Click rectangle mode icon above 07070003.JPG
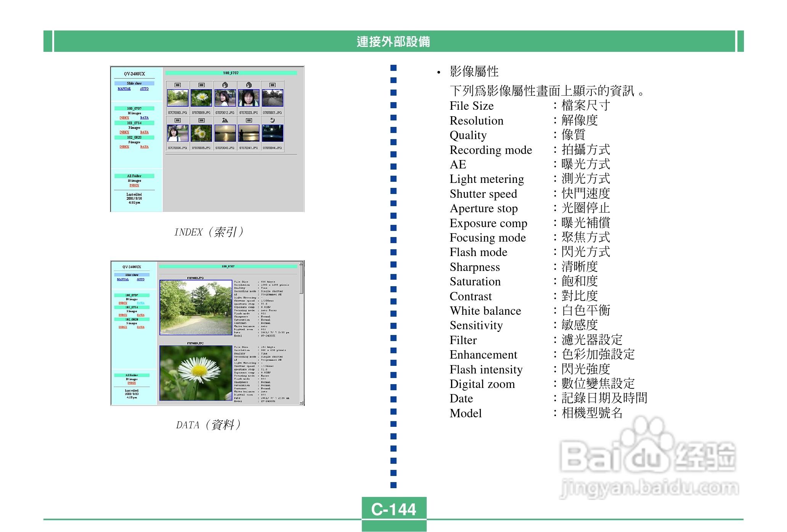The height and width of the screenshot is (532, 787). tap(178, 85)
